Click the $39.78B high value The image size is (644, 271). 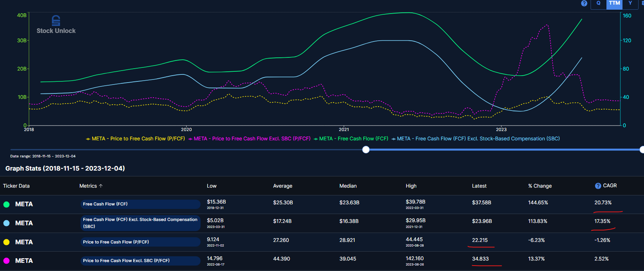pos(416,202)
